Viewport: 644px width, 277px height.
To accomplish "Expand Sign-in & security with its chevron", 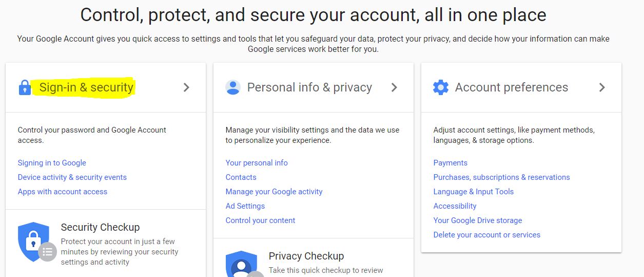I will 186,87.
